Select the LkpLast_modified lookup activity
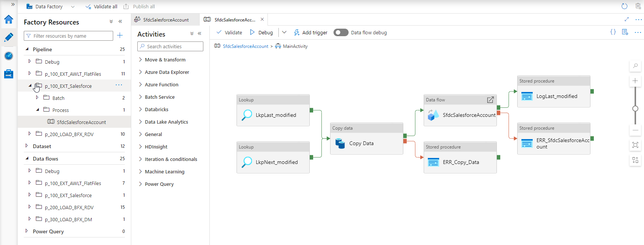This screenshot has width=644, height=245. pos(273,110)
